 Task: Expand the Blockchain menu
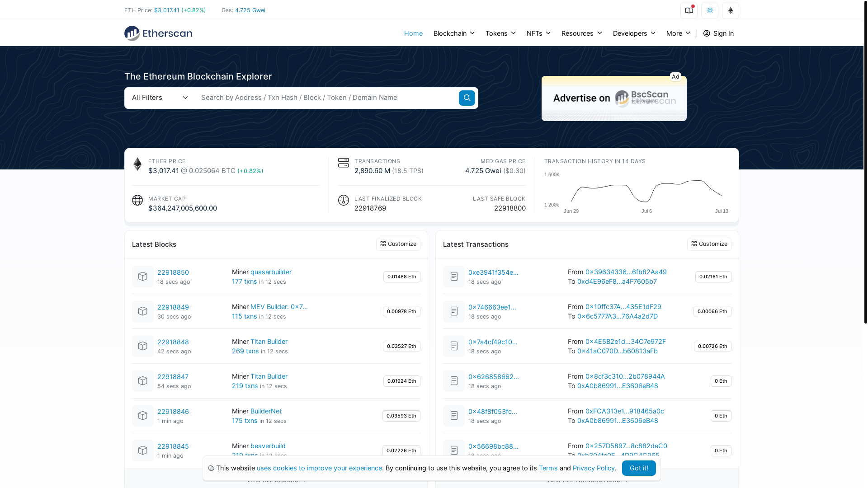[x=454, y=33]
